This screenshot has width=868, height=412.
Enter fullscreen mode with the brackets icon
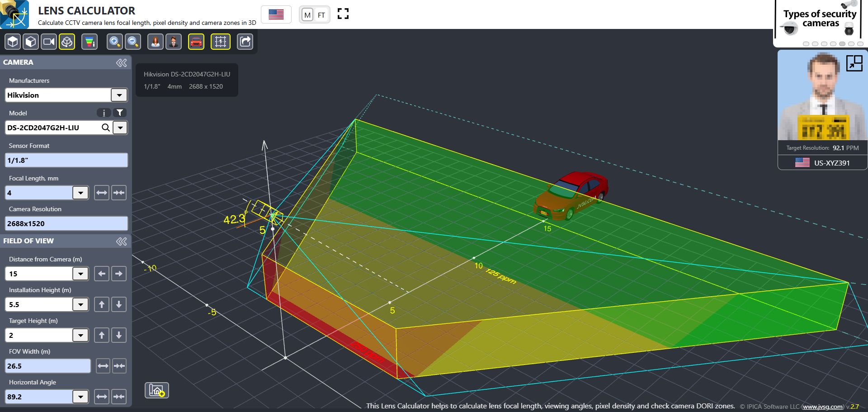click(x=343, y=14)
